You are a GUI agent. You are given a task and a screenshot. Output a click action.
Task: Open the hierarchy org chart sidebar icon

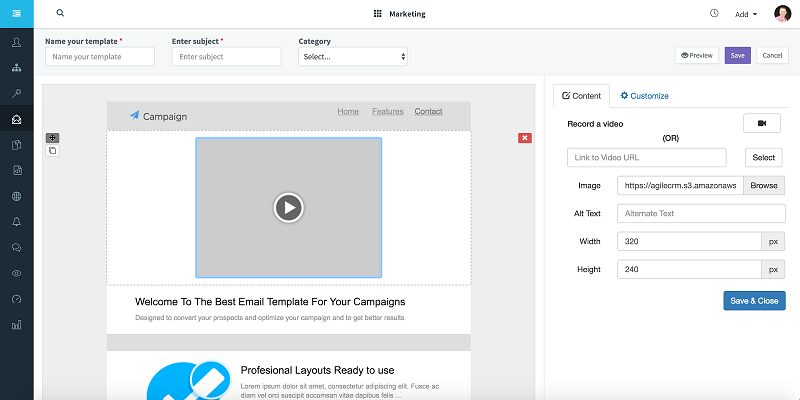tap(16, 67)
